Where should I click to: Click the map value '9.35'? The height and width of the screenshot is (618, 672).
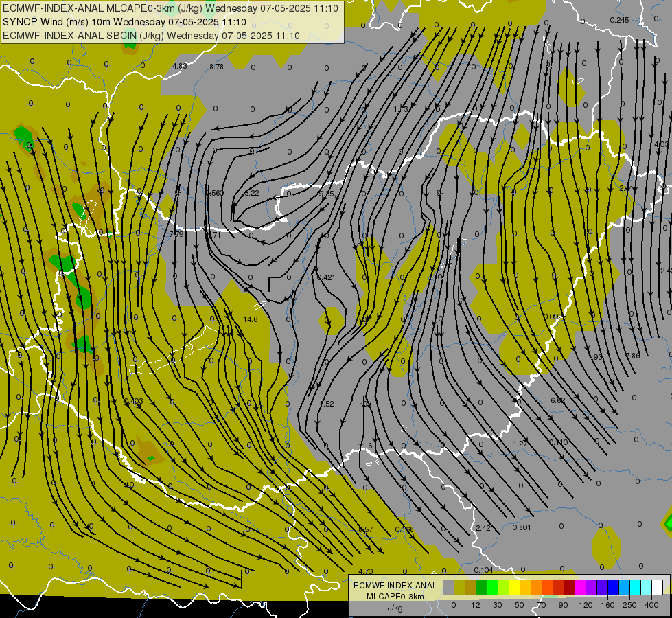tap(327, 194)
